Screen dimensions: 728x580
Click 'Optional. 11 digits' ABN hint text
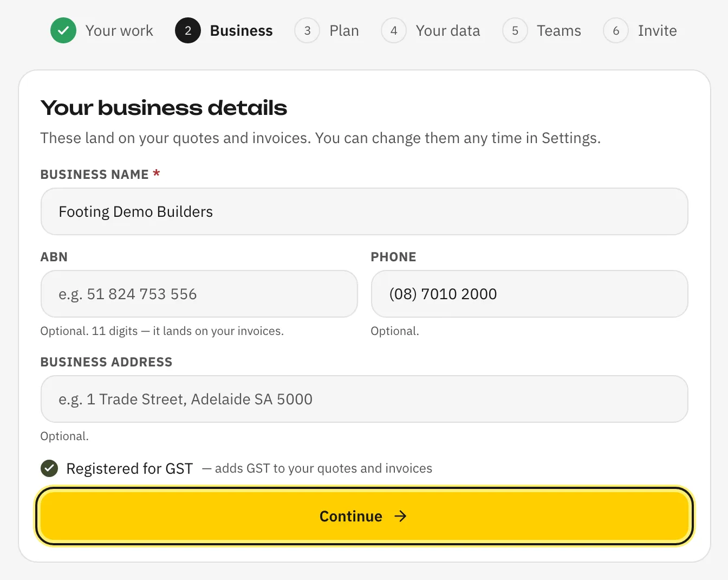click(x=162, y=331)
